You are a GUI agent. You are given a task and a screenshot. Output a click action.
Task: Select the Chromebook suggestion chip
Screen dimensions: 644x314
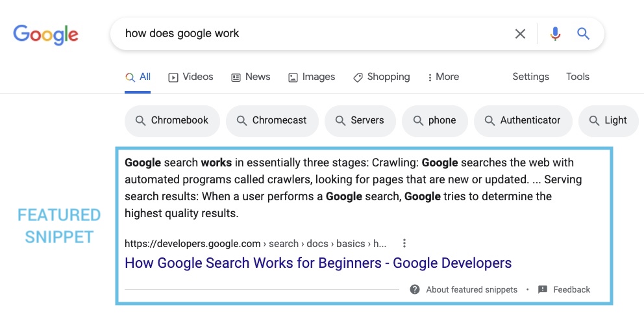(x=172, y=120)
